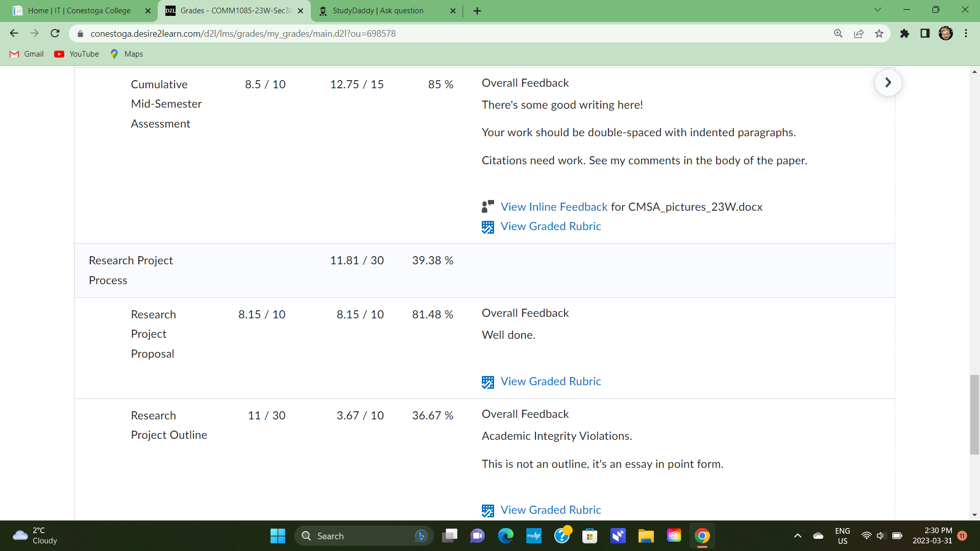
Task: Click the Windows Start button
Action: click(x=278, y=536)
